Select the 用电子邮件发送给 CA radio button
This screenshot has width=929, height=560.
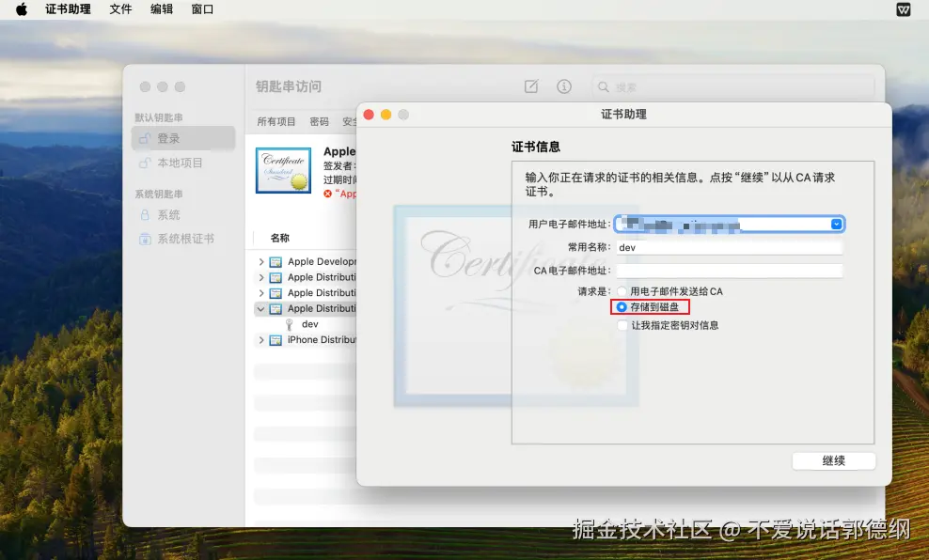622,291
